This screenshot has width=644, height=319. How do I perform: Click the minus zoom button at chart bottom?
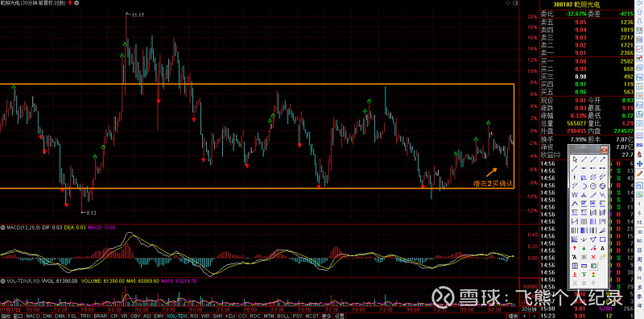(x=535, y=316)
